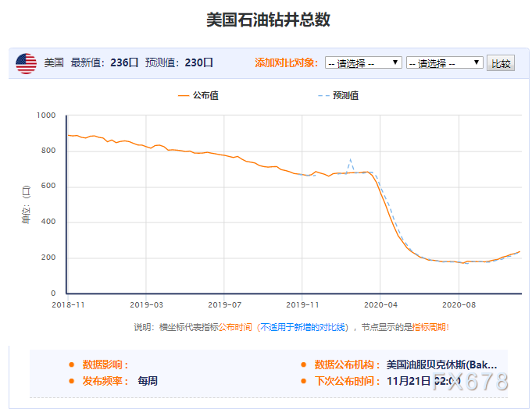Screen dimensions: 532x409
Task: Click the 数据影响 label
Action: pyautogui.click(x=105, y=365)
